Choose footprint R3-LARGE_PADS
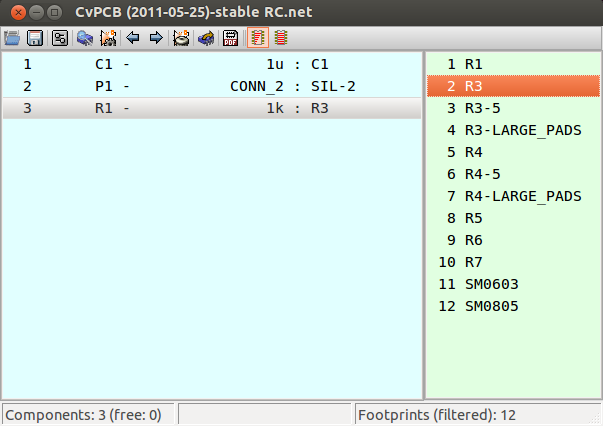Viewport: 603px width, 426px height. point(513,130)
